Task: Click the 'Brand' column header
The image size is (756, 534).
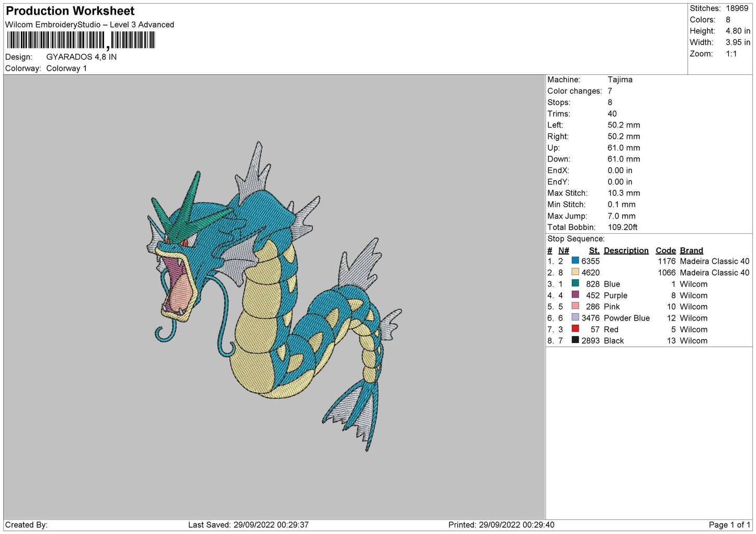Action: [x=691, y=251]
